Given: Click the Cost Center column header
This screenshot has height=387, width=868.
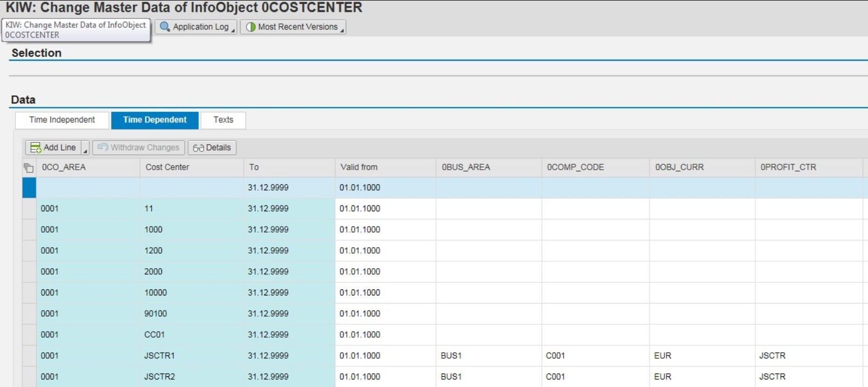Looking at the screenshot, I should click(167, 167).
